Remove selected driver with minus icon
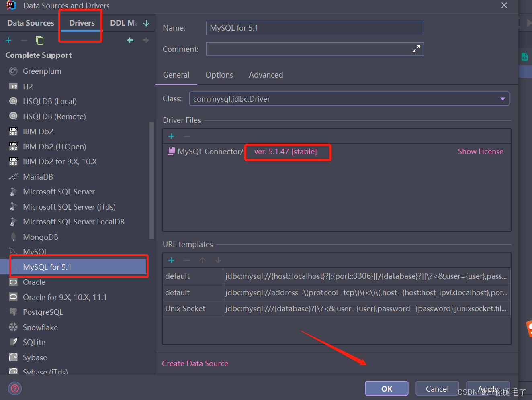This screenshot has width=532, height=400. pyautogui.click(x=24, y=40)
